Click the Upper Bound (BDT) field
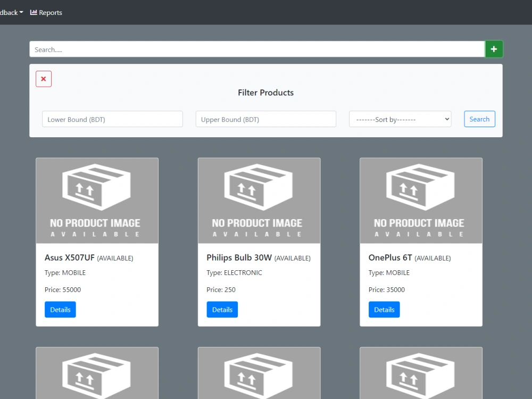This screenshot has width=532, height=399. pos(265,119)
